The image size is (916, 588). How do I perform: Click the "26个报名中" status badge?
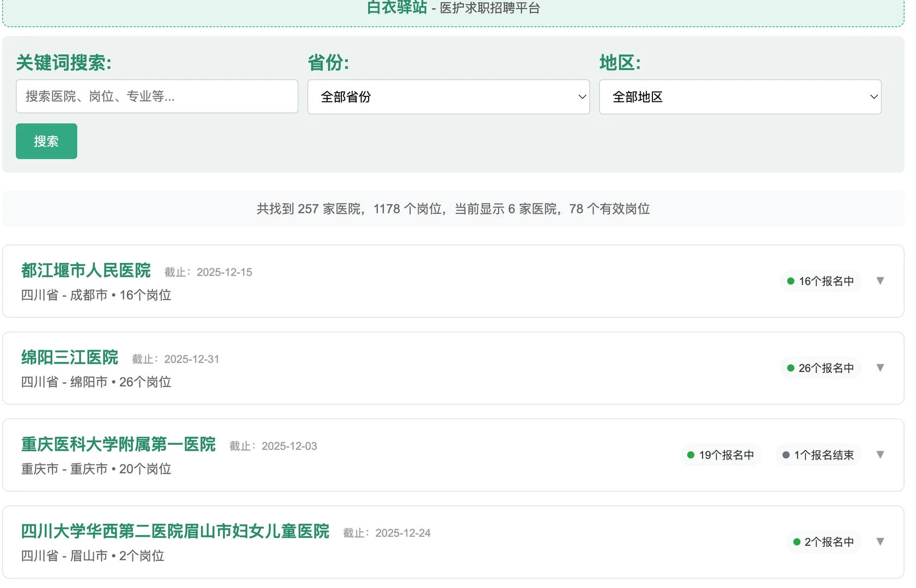coord(821,367)
